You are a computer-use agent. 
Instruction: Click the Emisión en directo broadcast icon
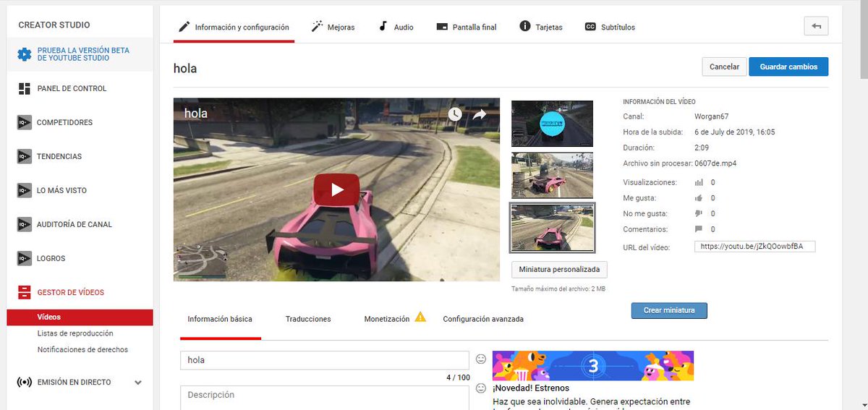tap(25, 383)
